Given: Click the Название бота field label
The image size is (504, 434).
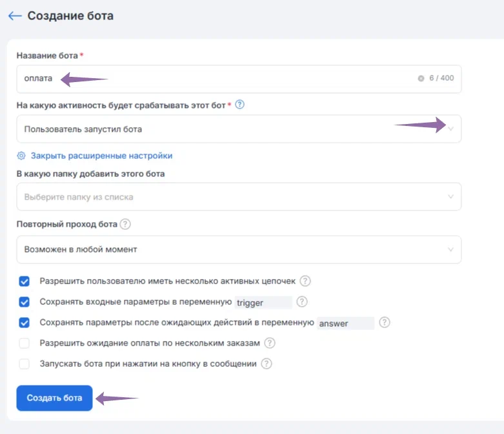Looking at the screenshot, I should [47, 56].
